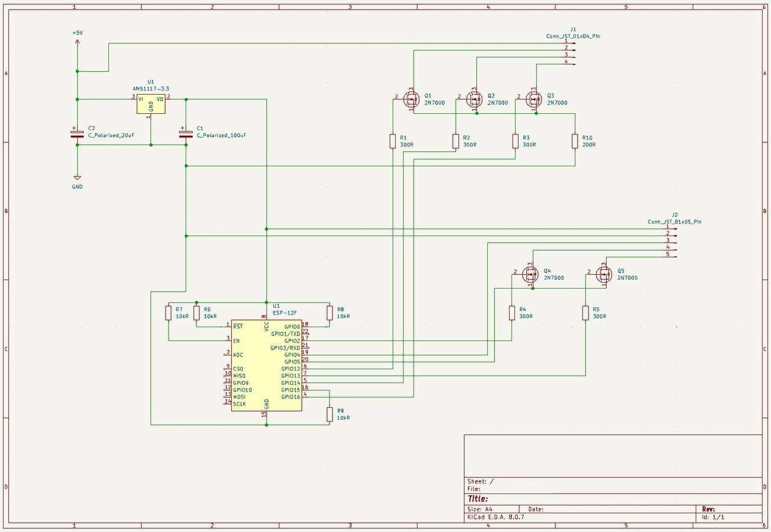771x532 pixels.
Task: Click the R1 300R resistor symbol
Action: coord(393,141)
